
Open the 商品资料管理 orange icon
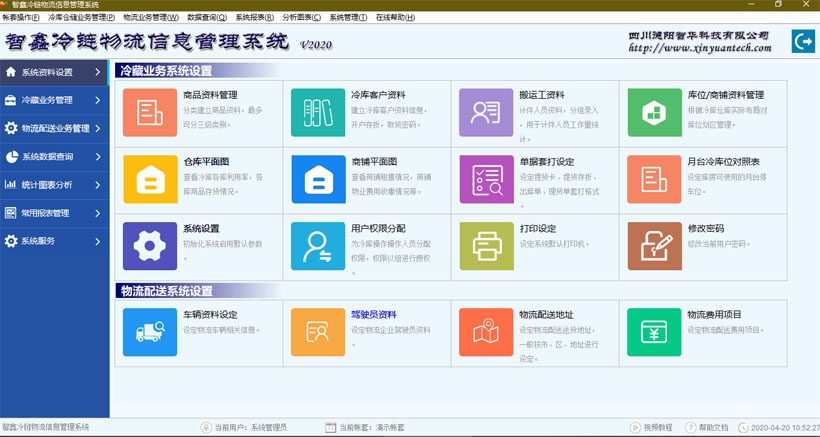150,112
